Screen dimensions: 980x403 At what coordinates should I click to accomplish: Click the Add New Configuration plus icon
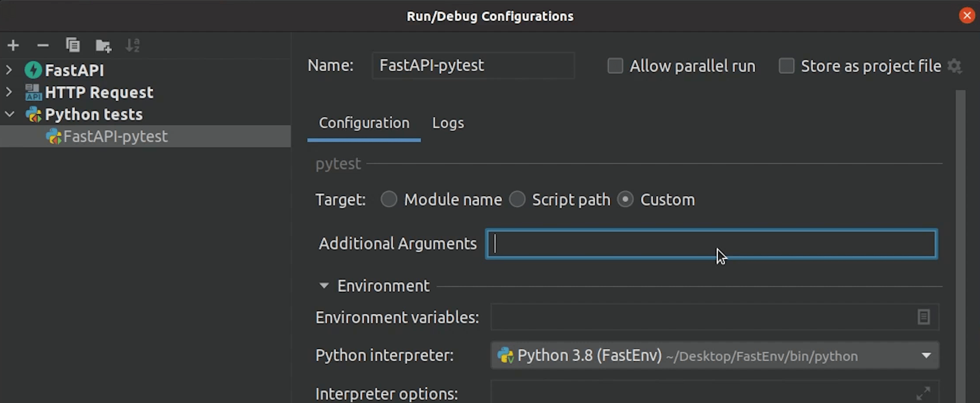13,45
